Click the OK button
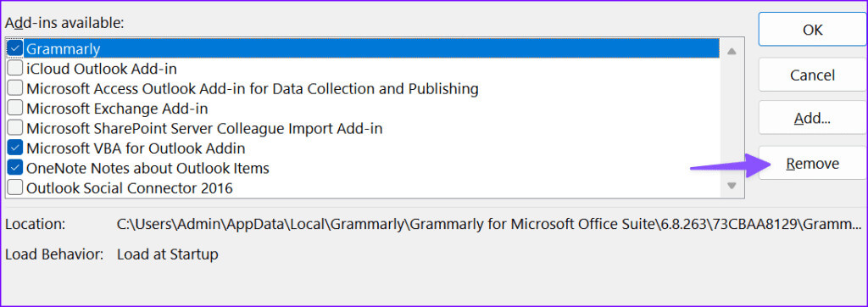The height and width of the screenshot is (307, 868). click(x=813, y=30)
